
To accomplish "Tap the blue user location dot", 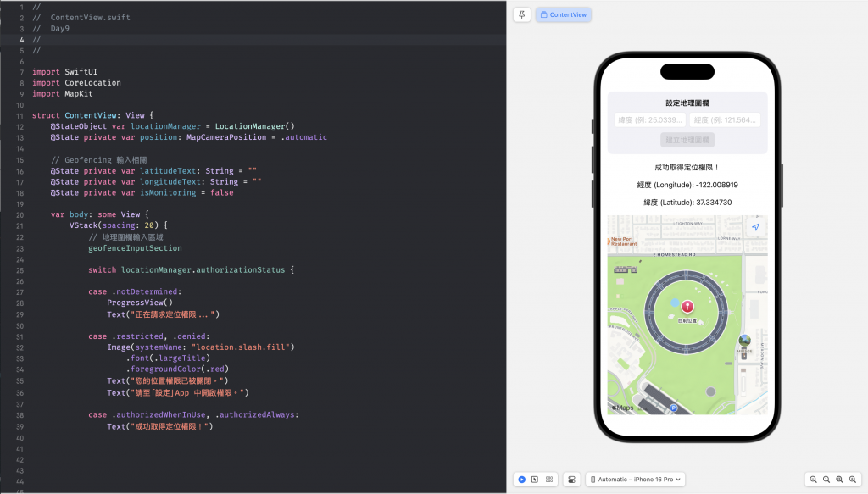I will click(x=674, y=303).
